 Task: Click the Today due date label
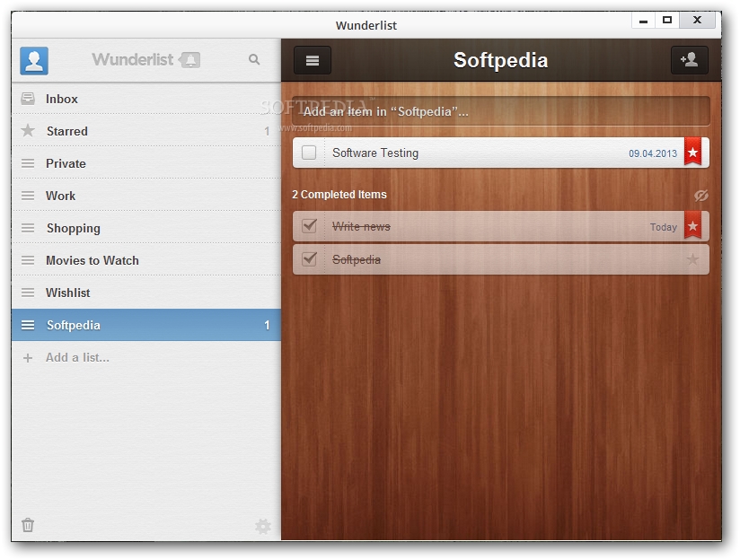pyautogui.click(x=663, y=227)
